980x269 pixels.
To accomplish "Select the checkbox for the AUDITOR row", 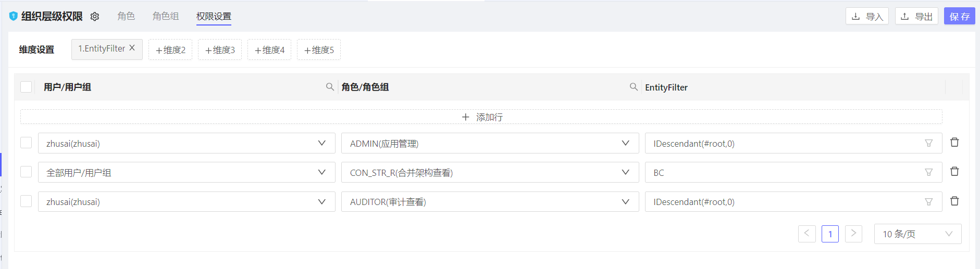I will pyautogui.click(x=26, y=201).
